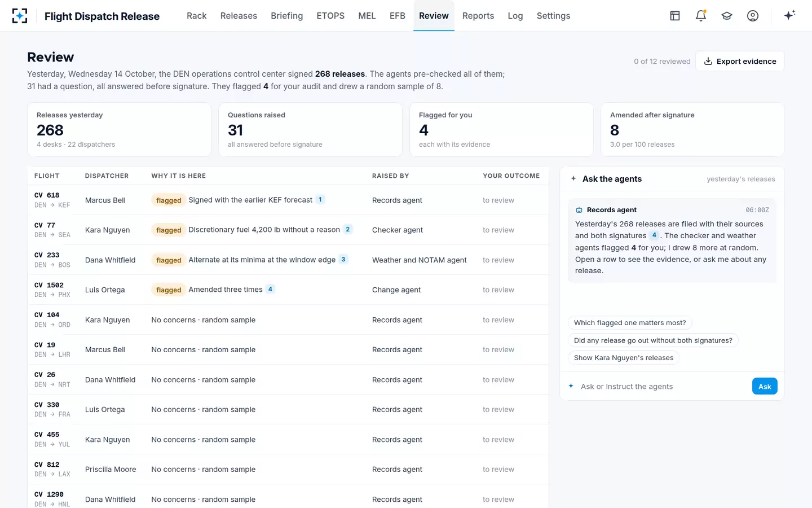Open the Releases yesterday summary card

point(119,129)
